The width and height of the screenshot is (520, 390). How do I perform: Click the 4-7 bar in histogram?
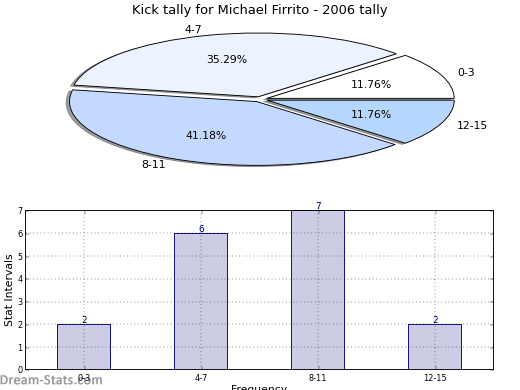201,301
